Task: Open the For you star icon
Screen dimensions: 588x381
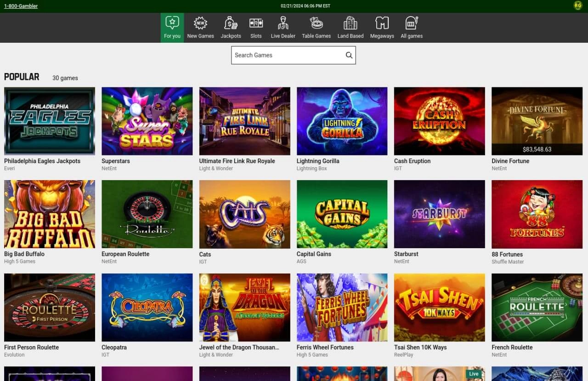Action: pos(172,23)
